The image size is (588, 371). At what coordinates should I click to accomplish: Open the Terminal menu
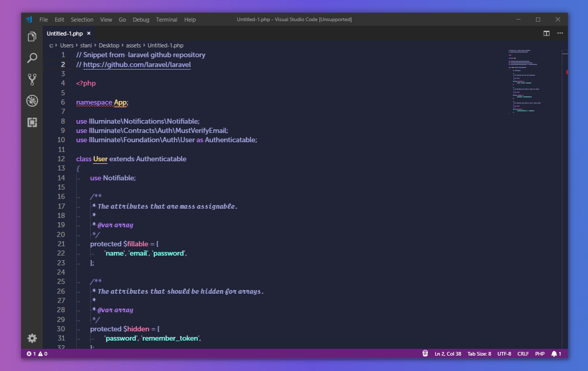pyautogui.click(x=166, y=20)
